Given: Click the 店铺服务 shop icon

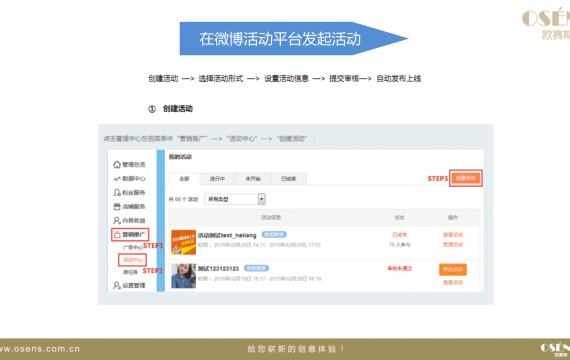Looking at the screenshot, I should [x=117, y=207].
